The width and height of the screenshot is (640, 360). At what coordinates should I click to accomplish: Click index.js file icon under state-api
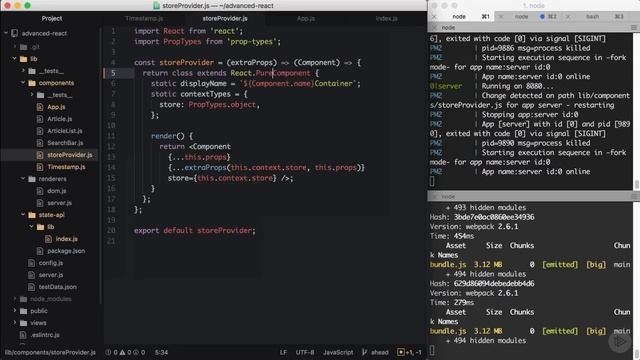click(48, 239)
